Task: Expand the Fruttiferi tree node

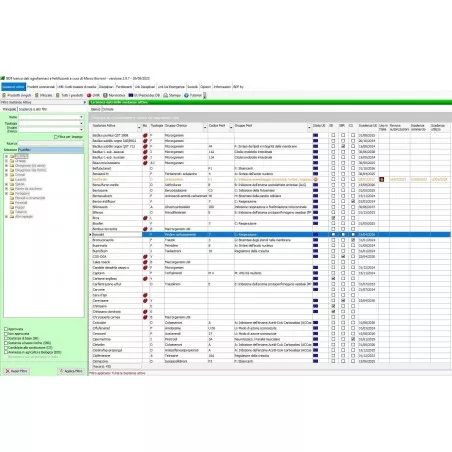Action: pos(6,156)
